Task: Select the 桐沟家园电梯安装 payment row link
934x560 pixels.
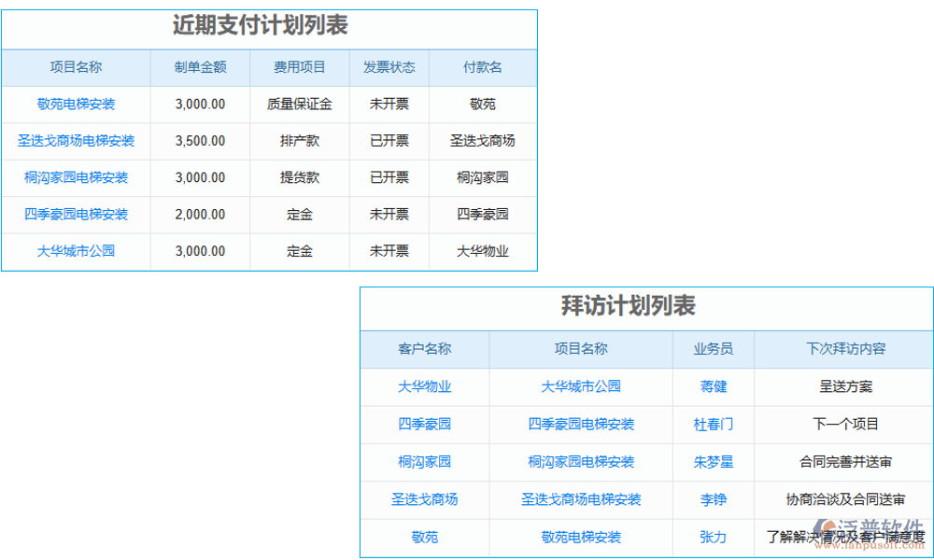Action: pyautogui.click(x=77, y=178)
